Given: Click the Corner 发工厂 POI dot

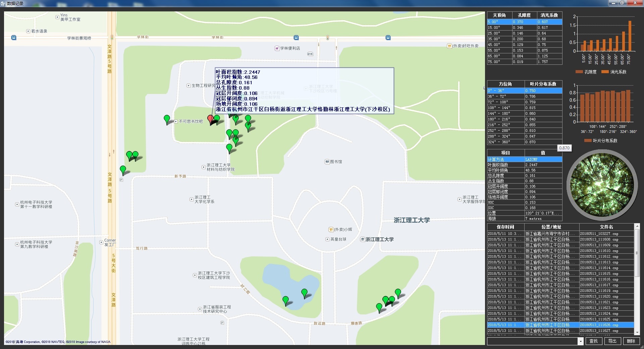Looking at the screenshot, I should coord(101,242).
